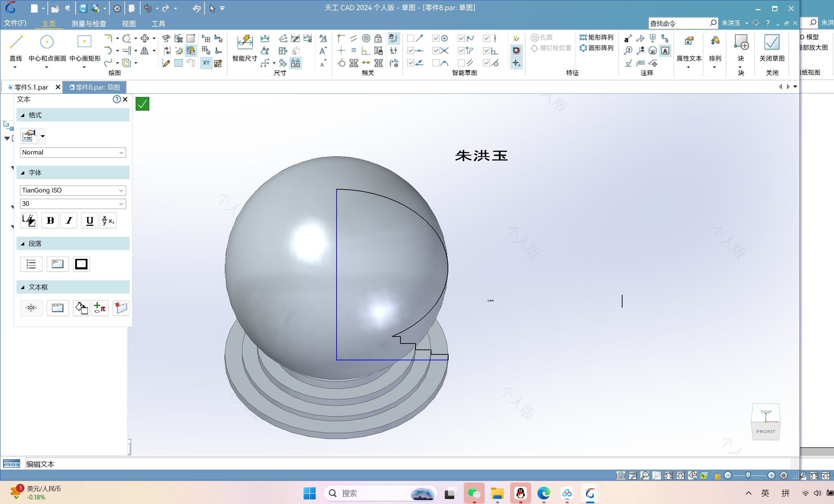This screenshot has width=834, height=504.
Task: Click the list paragraph style icon
Action: (x=30, y=264)
